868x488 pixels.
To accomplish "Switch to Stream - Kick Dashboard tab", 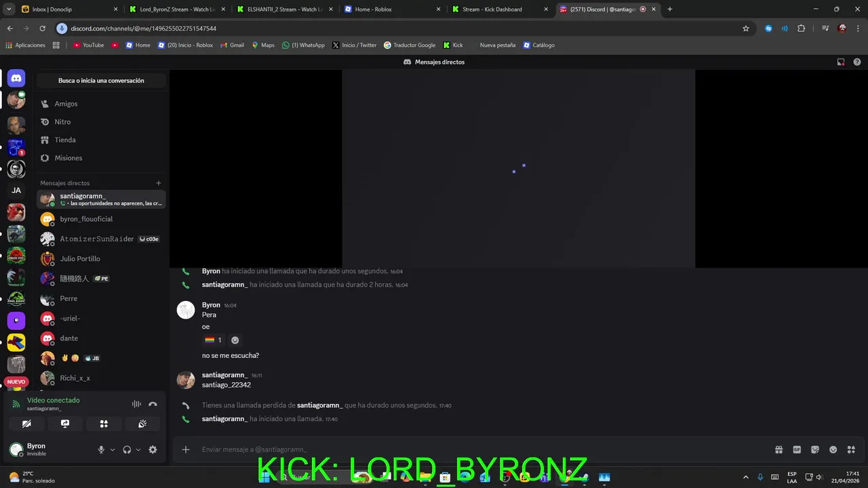I will point(500,9).
